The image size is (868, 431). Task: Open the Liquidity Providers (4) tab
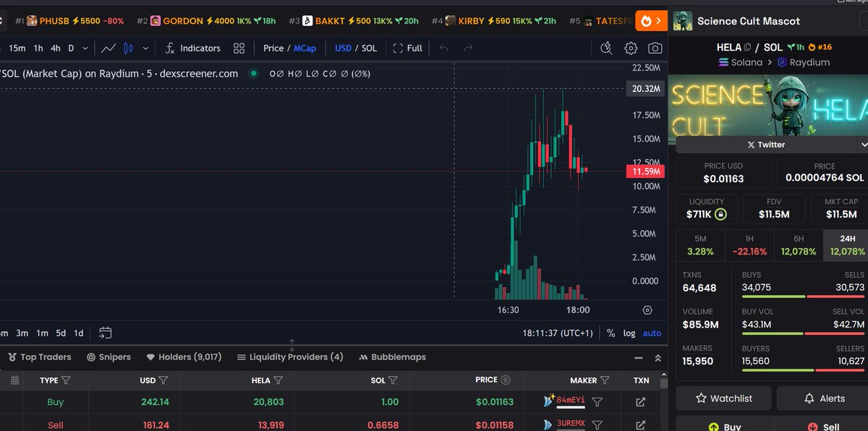[290, 357]
